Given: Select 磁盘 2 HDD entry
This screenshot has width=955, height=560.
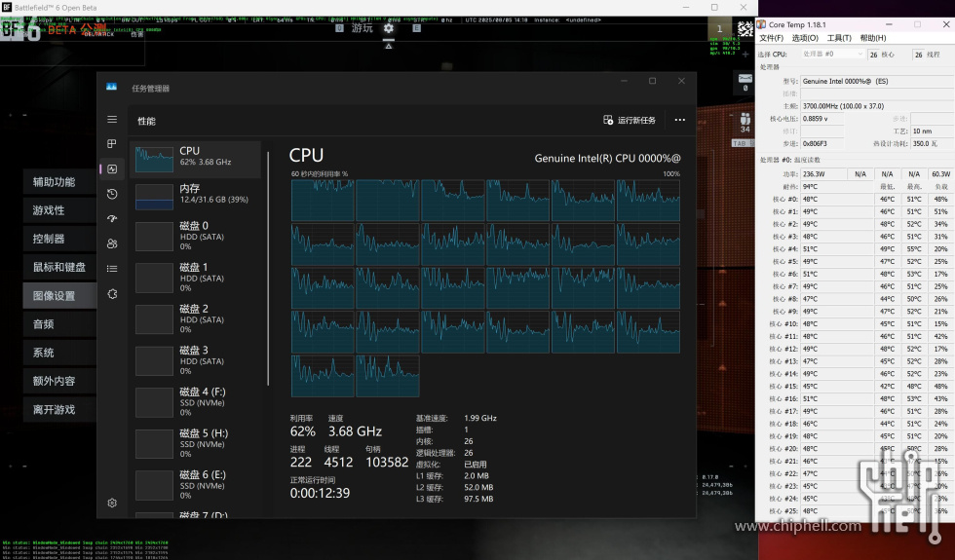Looking at the screenshot, I should 195,318.
